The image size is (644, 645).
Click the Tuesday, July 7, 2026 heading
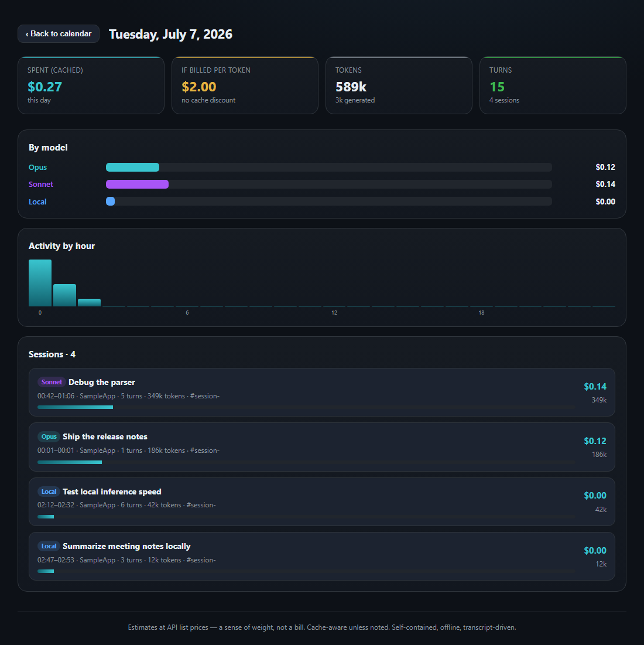click(x=170, y=34)
